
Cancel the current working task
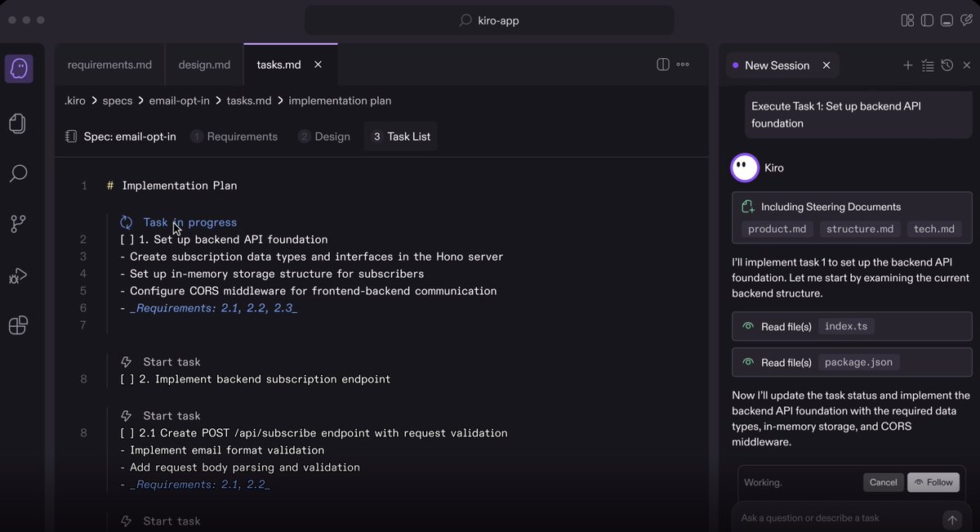(883, 482)
